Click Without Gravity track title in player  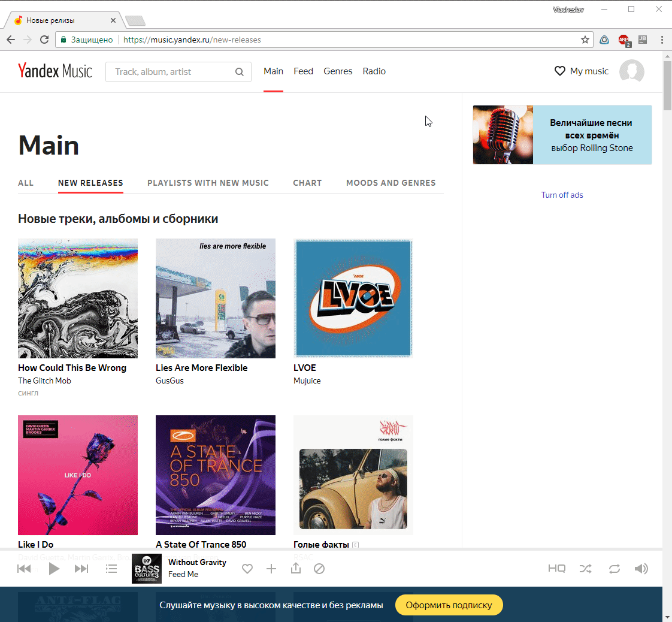pyautogui.click(x=197, y=563)
